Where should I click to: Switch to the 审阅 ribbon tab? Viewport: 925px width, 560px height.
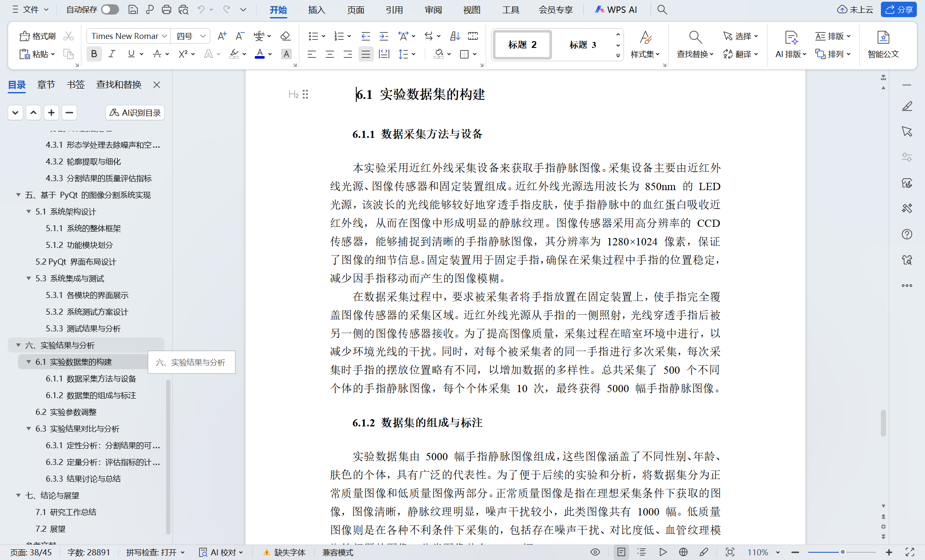(x=433, y=9)
